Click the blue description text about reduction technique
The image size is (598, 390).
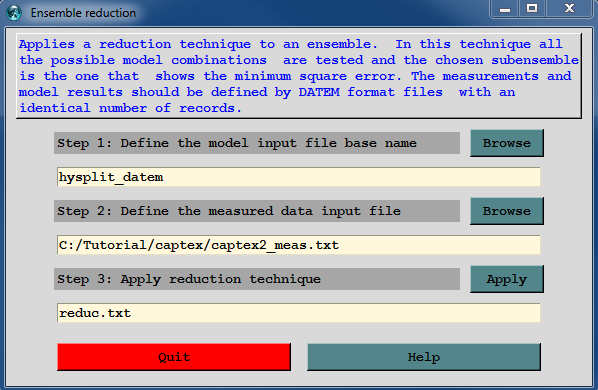pyautogui.click(x=299, y=76)
